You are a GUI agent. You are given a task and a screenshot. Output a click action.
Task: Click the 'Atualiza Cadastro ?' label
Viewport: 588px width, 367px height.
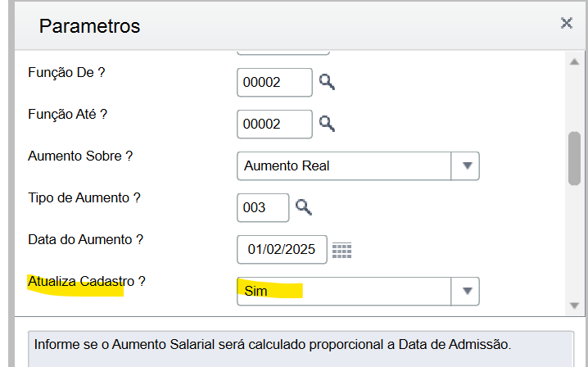click(86, 281)
